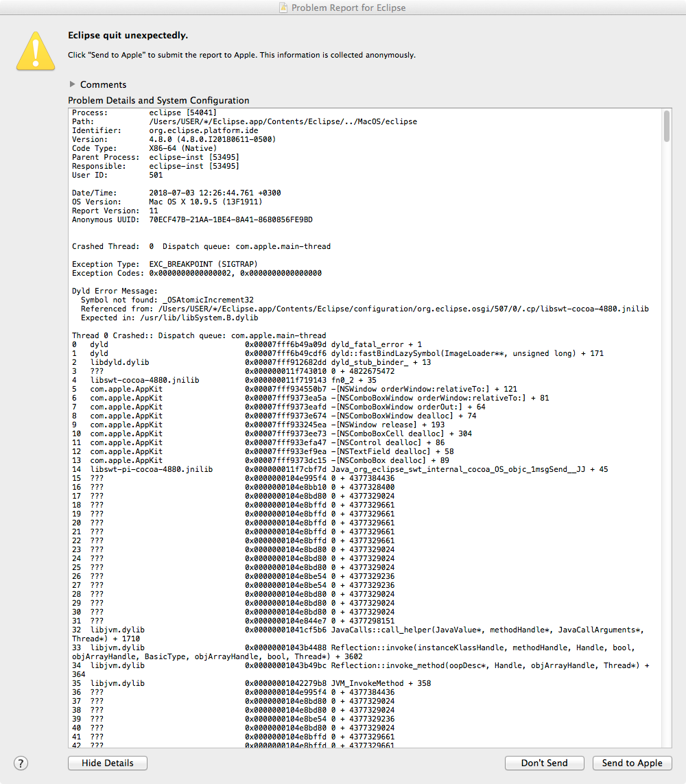Click the yellow warning triangle icon
The image size is (686, 784).
pyautogui.click(x=36, y=51)
